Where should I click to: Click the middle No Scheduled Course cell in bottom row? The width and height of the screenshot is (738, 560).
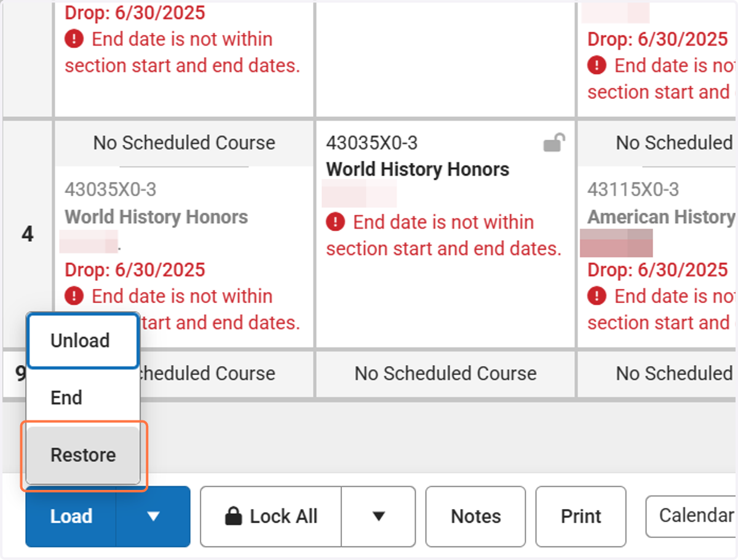coord(445,373)
